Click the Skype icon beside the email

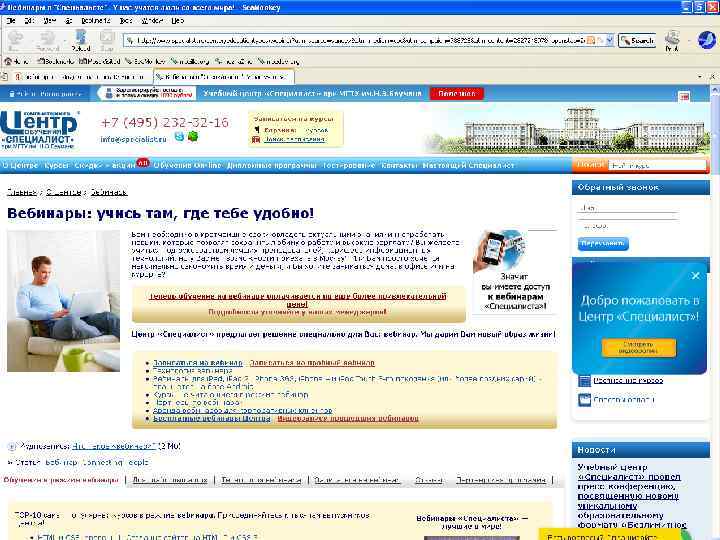tap(179, 136)
